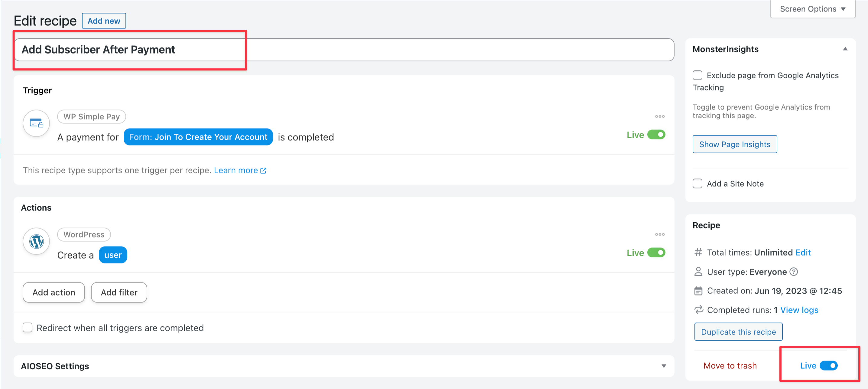Click the Form: Join To Create Your Account token
The height and width of the screenshot is (389, 868).
pyautogui.click(x=198, y=137)
